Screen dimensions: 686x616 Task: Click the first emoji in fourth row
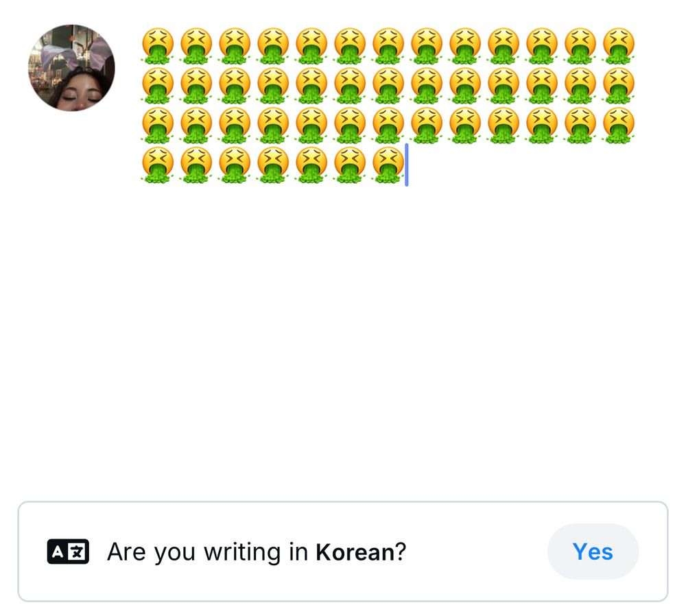[x=158, y=165]
